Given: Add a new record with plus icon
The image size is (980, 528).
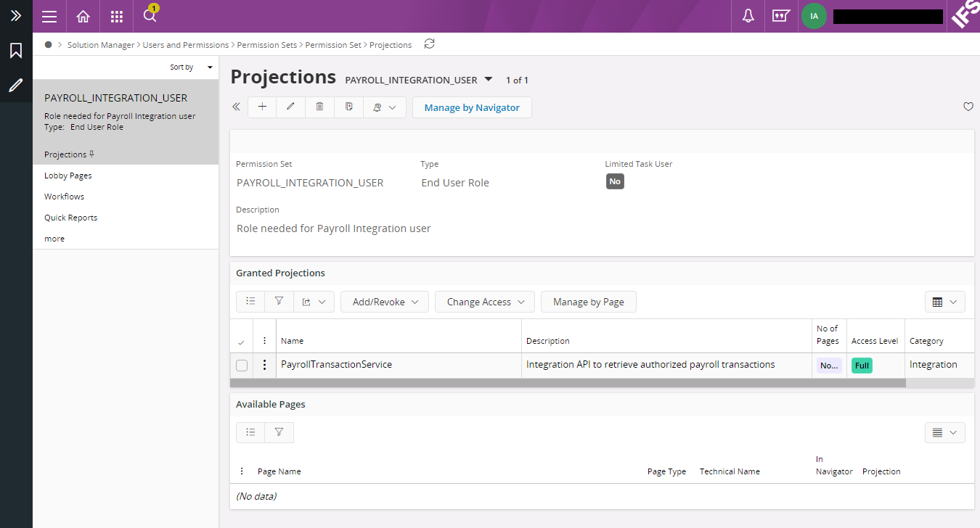Looking at the screenshot, I should click(x=262, y=107).
